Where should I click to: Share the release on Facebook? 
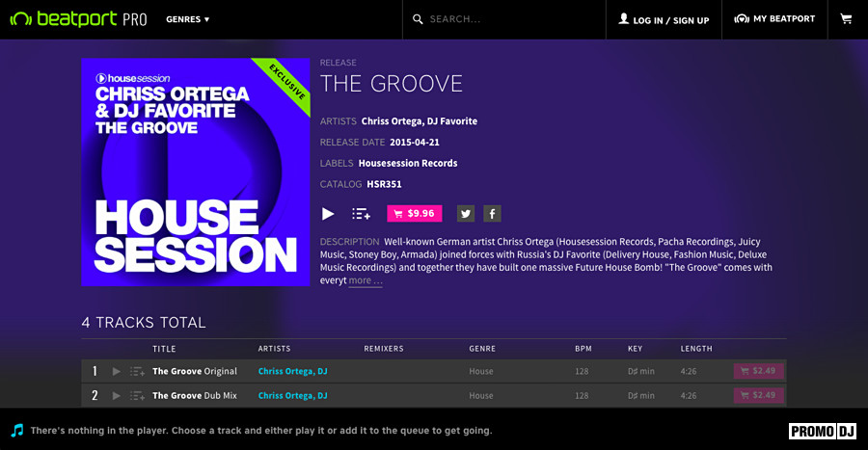tap(492, 214)
